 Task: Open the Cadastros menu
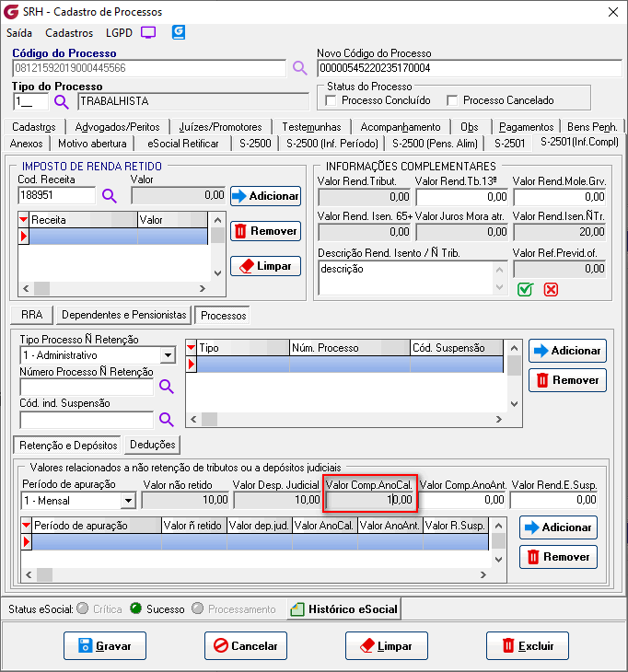pyautogui.click(x=69, y=33)
